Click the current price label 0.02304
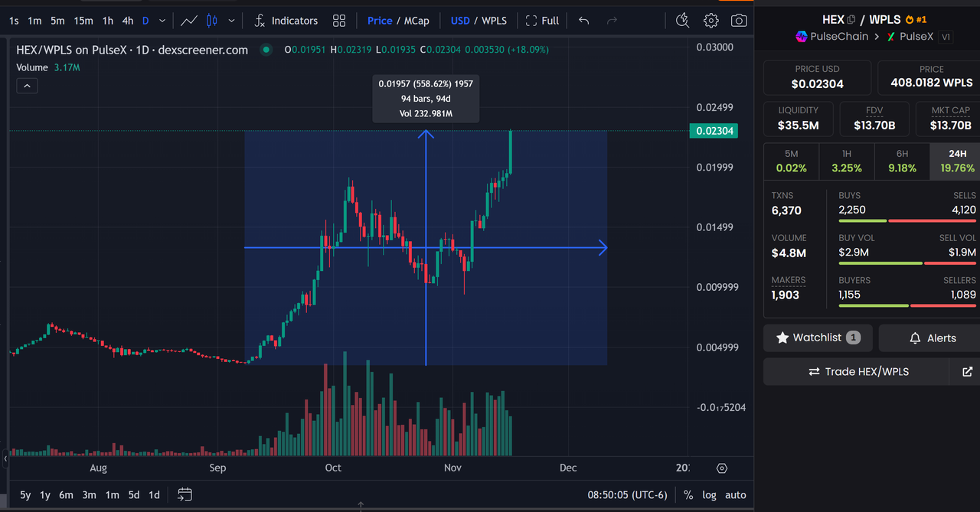 coord(715,131)
